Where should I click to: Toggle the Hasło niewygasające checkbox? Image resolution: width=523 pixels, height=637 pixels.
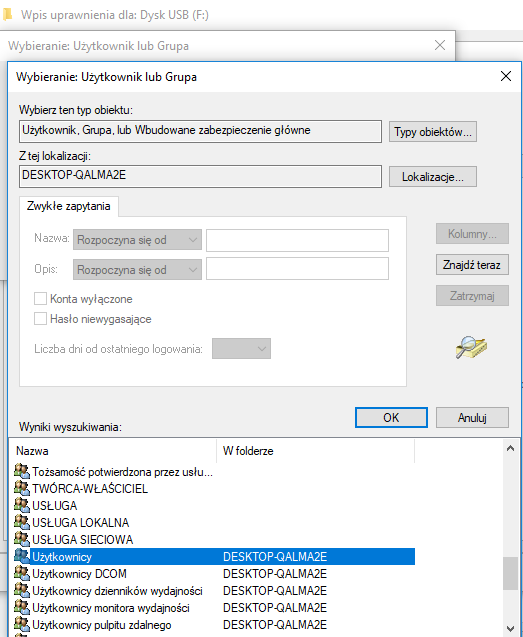[40, 318]
